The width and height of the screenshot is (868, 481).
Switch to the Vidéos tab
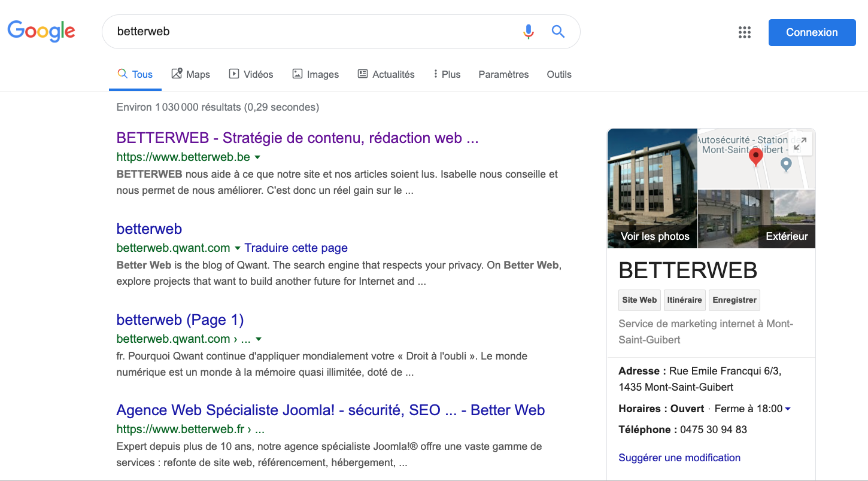[251, 74]
